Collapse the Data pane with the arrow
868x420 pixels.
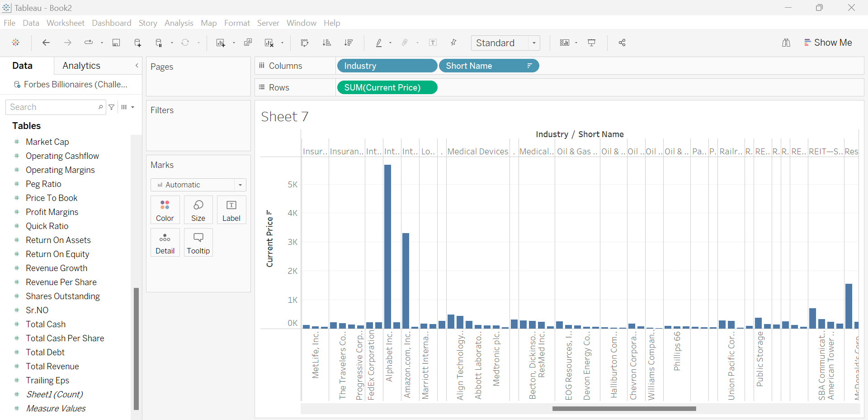[x=137, y=66]
